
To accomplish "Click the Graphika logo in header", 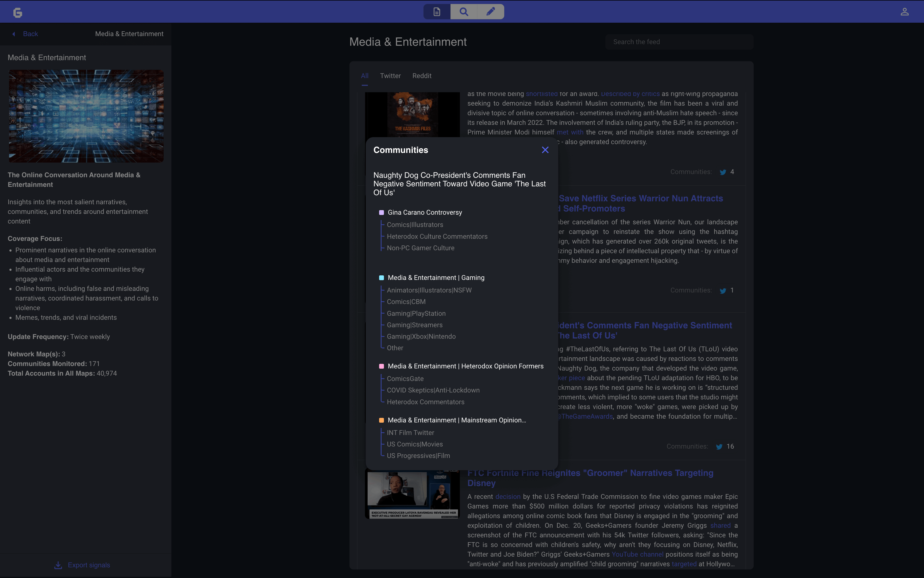I will tap(18, 12).
